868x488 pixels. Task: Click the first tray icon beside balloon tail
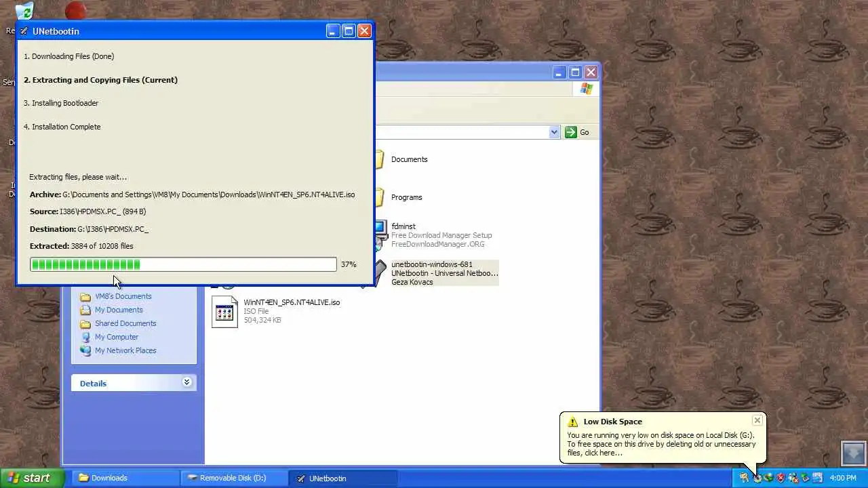pos(745,478)
